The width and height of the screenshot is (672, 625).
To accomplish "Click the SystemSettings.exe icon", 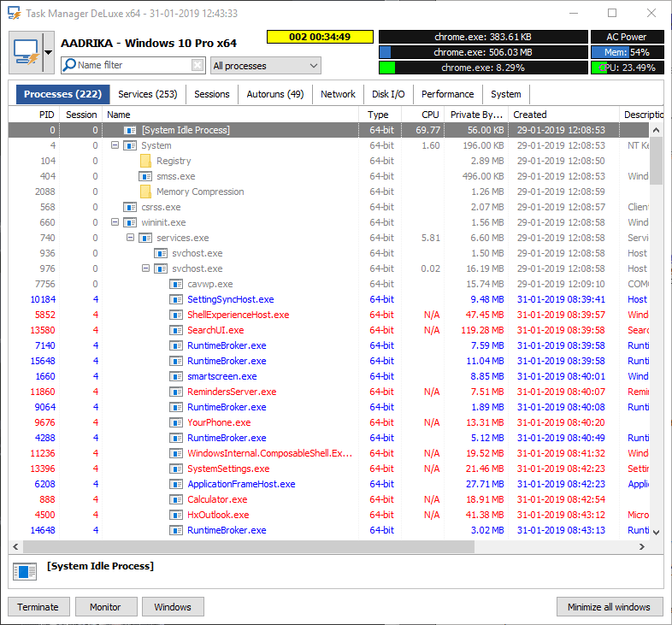I will coord(176,469).
